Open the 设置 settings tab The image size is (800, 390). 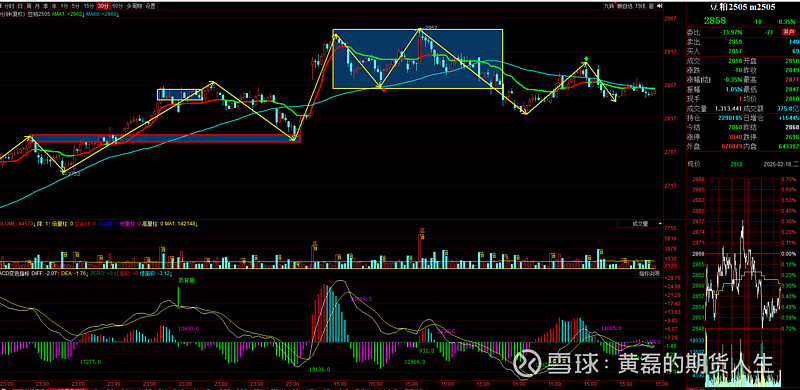tap(150, 6)
